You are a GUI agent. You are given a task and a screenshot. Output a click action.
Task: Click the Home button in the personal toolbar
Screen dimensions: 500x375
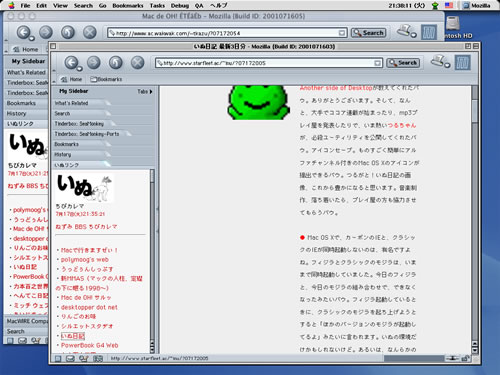(72, 79)
